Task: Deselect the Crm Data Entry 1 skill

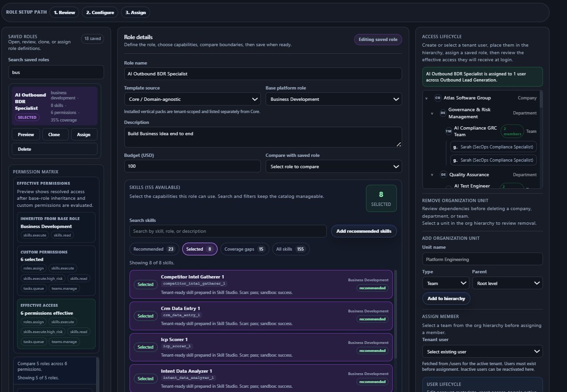Action: 146,316
